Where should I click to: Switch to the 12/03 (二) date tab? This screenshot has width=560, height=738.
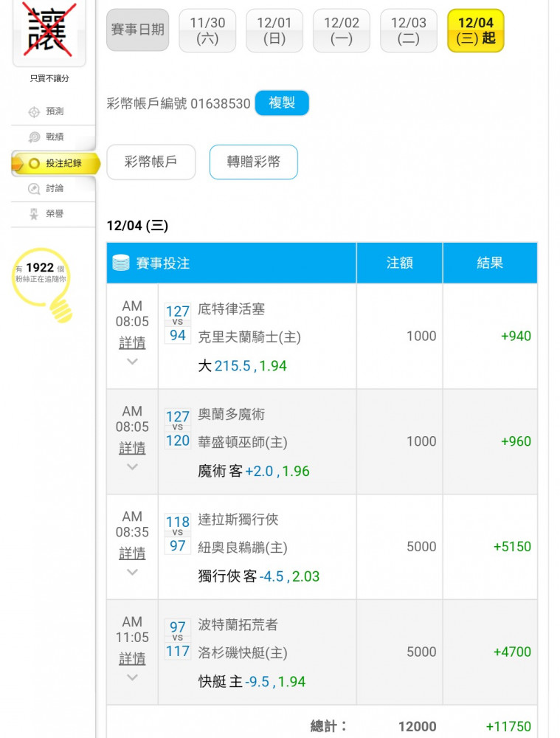click(409, 30)
